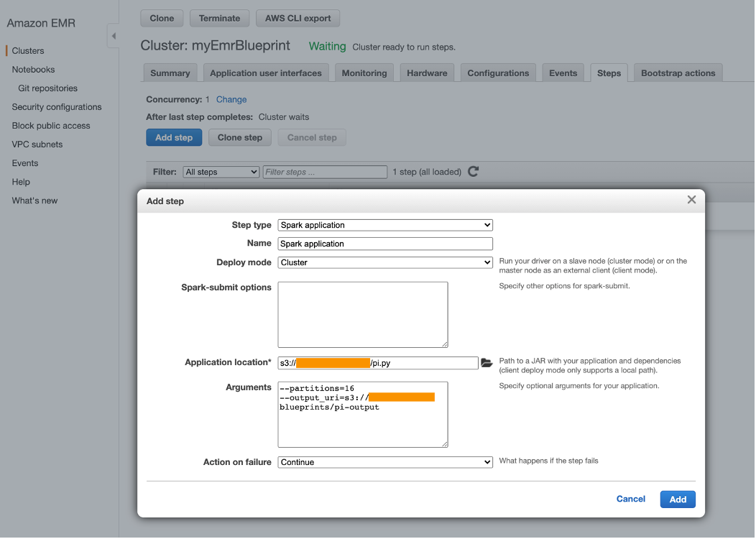Click the Name input field
The height and width of the screenshot is (539, 756).
384,244
